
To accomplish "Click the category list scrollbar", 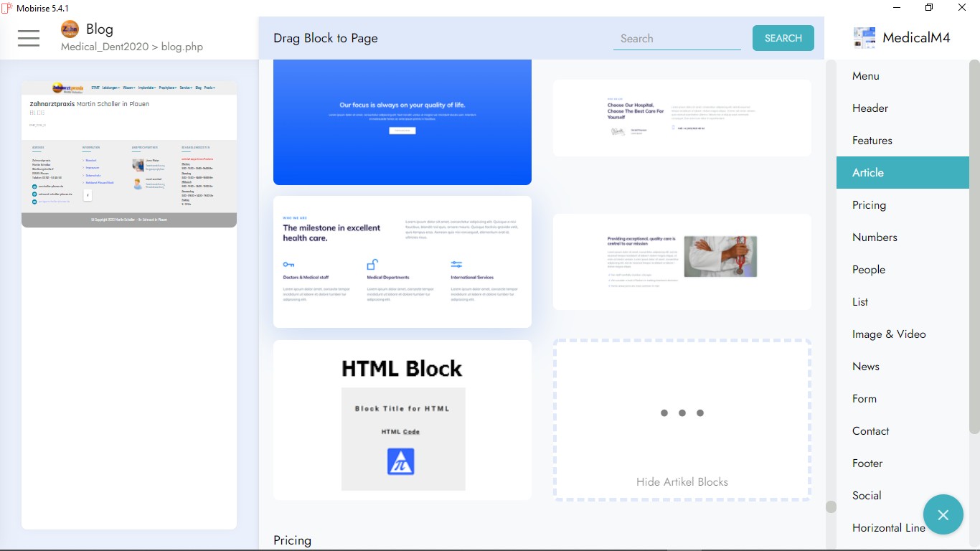I will click(x=974, y=246).
